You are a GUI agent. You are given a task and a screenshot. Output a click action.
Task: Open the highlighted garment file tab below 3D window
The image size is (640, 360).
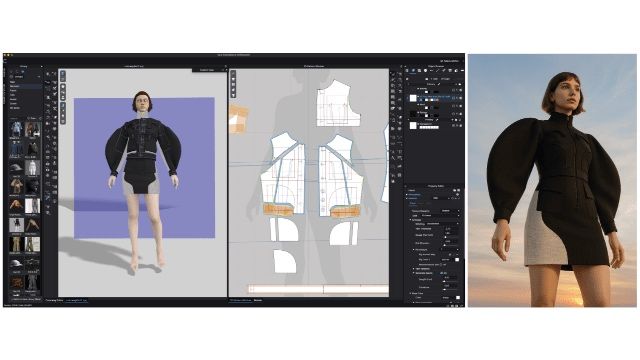tap(76, 300)
